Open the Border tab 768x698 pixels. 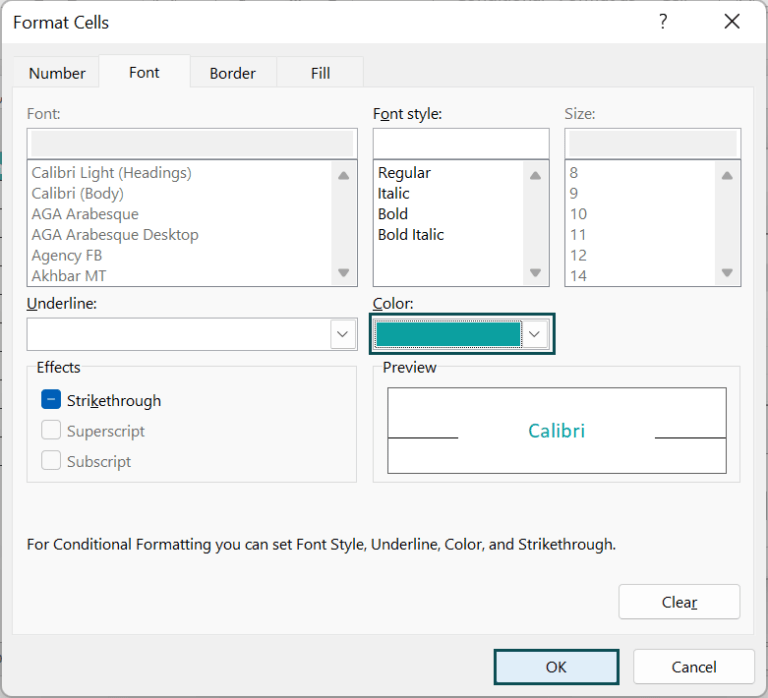pos(233,73)
